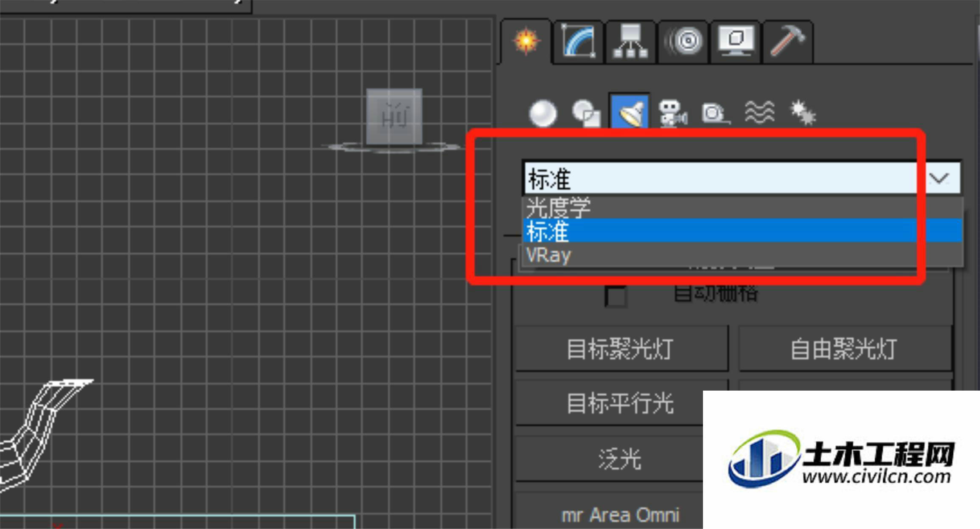Expand the light type dropdown arrow
980x529 pixels.
point(939,178)
